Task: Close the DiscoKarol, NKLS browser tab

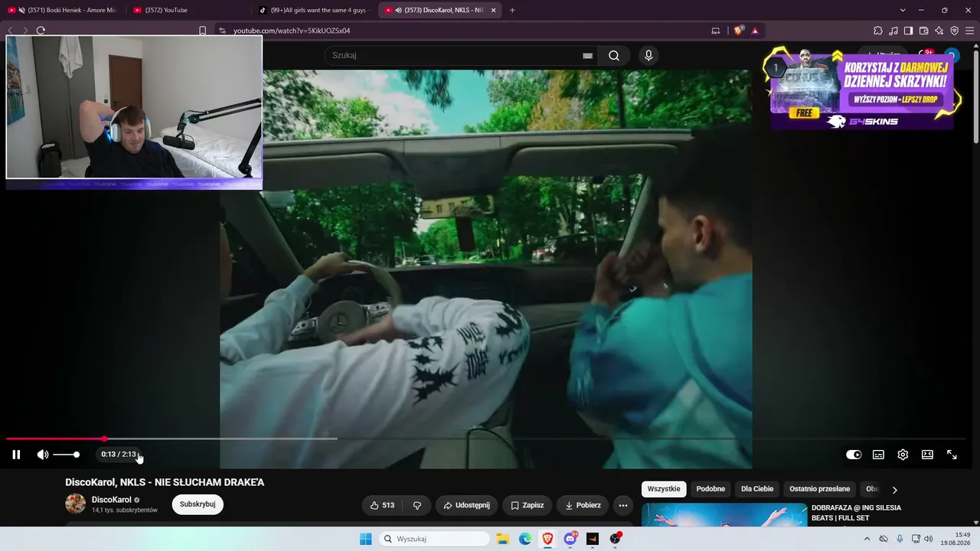Action: pos(493,10)
